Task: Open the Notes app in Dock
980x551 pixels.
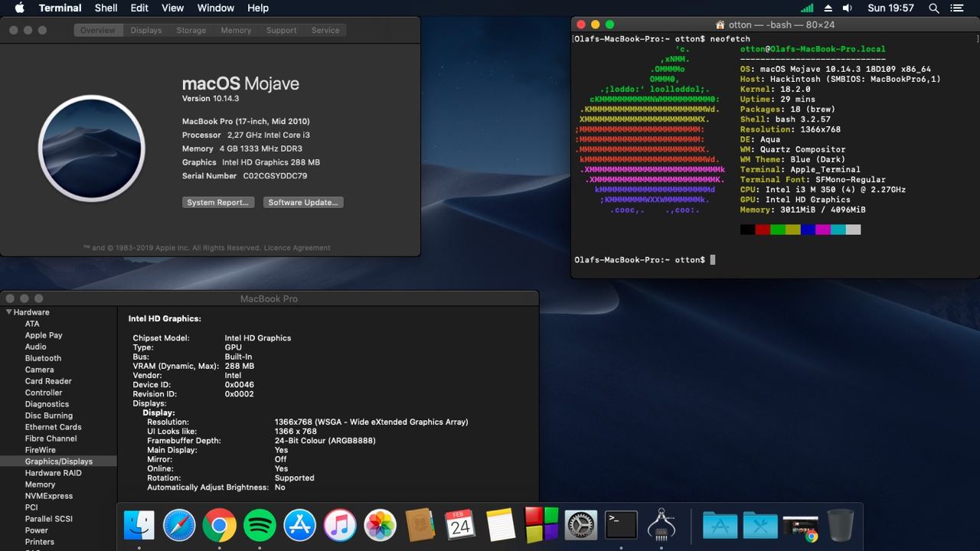Action: 501,526
